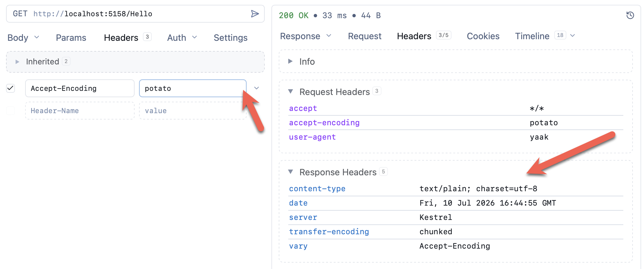
Task: Toggle the empty Header-Name row checkbox
Action: 10,111
